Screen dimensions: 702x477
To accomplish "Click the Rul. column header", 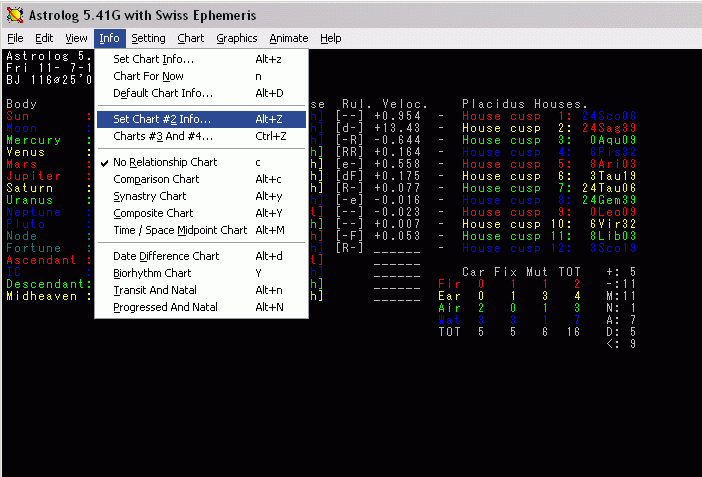I will [357, 104].
